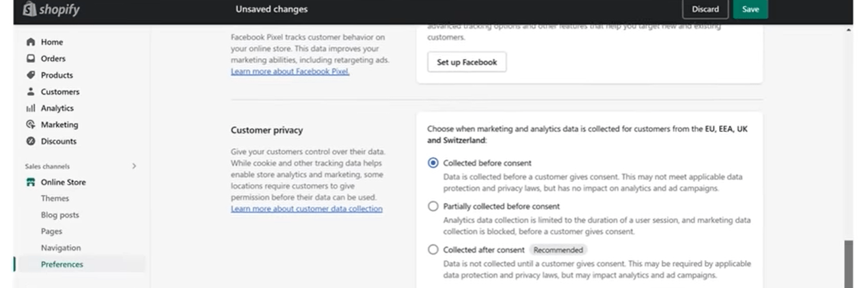Click the Set up Facebook button
Screen dimensions: 868x288
[467, 62]
